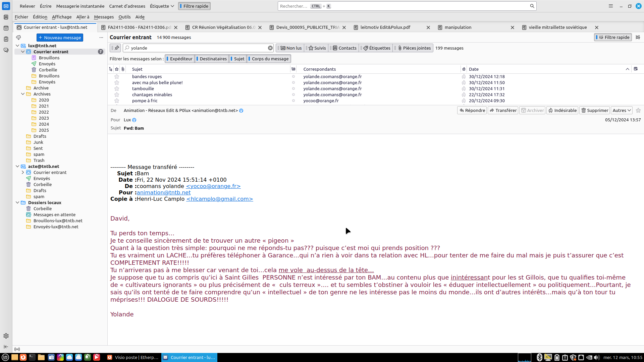Star the tambouille message
644x362 pixels.
point(117,88)
